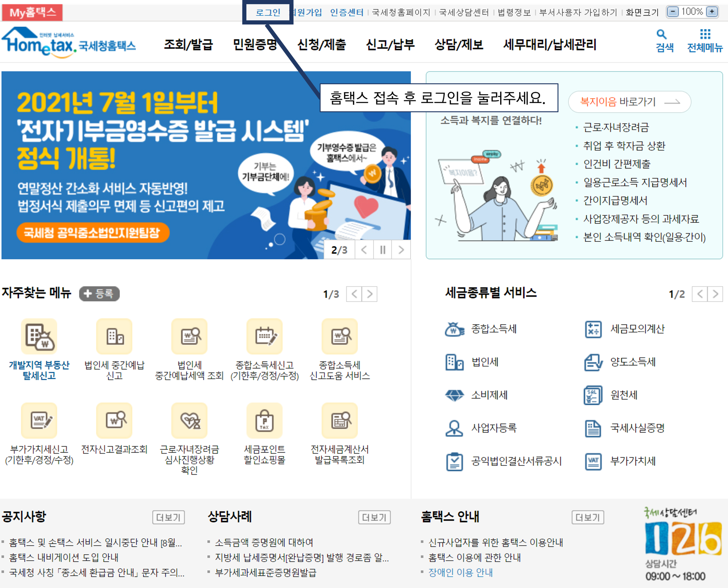The height and width of the screenshot is (588, 728).
Task: Increase screen size with the plus button
Action: pyautogui.click(x=712, y=12)
